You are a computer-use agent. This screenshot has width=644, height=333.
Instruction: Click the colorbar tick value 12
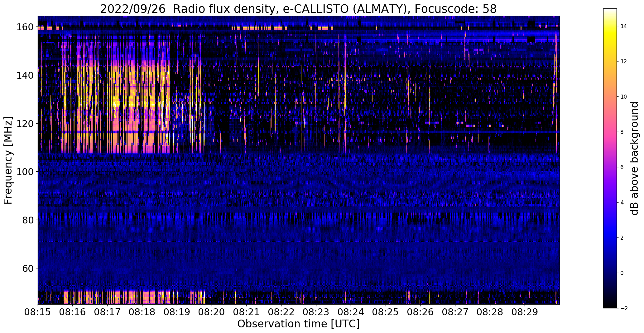pos(624,61)
